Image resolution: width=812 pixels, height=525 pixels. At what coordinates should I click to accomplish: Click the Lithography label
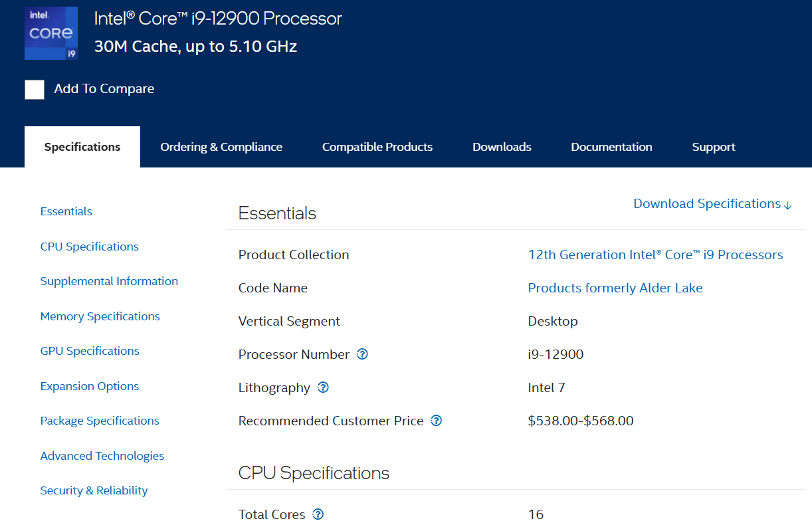coord(274,387)
